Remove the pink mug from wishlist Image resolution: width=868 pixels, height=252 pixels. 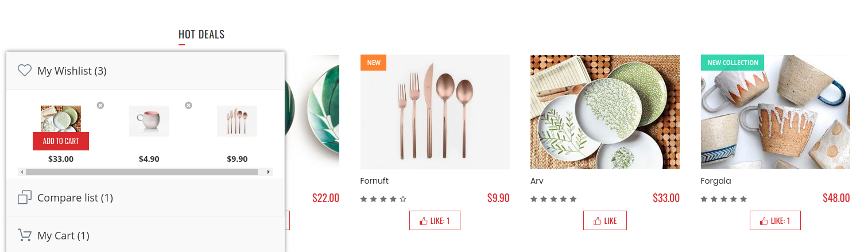(188, 105)
